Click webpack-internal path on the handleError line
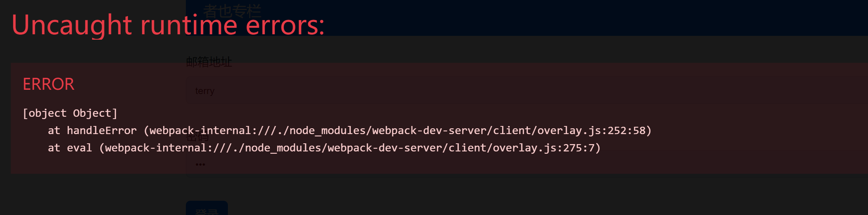The image size is (868, 215). click(201, 131)
